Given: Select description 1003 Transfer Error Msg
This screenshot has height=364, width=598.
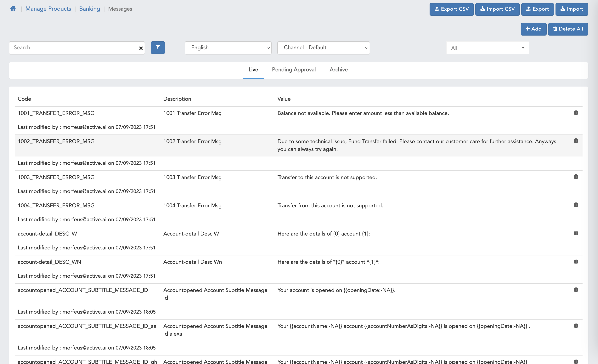Looking at the screenshot, I should 192,177.
